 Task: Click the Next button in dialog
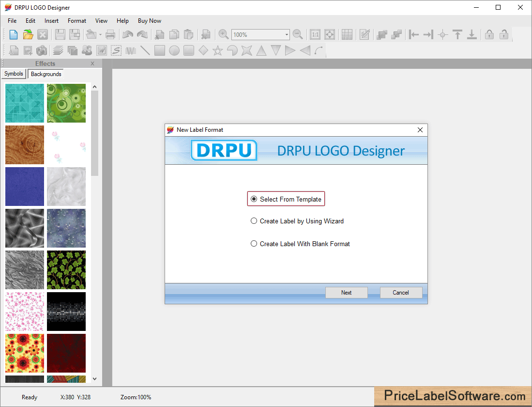click(x=347, y=293)
